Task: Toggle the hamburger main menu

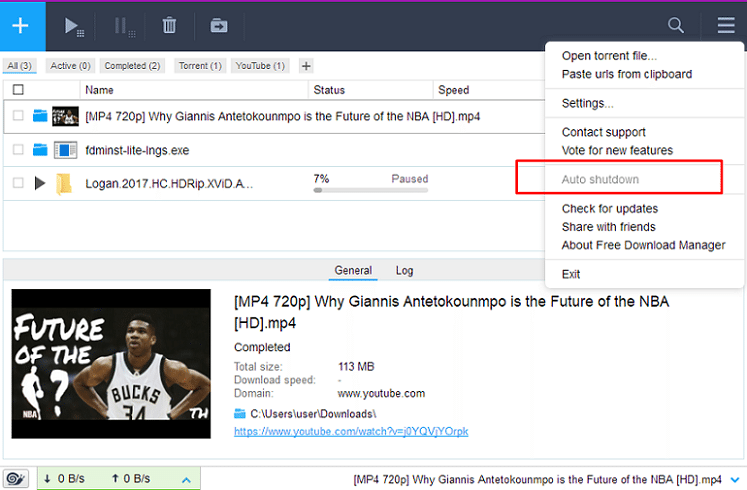Action: click(x=726, y=25)
